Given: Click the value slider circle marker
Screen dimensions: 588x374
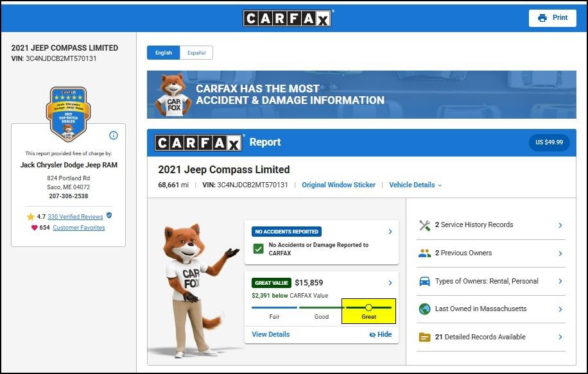Looking at the screenshot, I should pos(368,307).
